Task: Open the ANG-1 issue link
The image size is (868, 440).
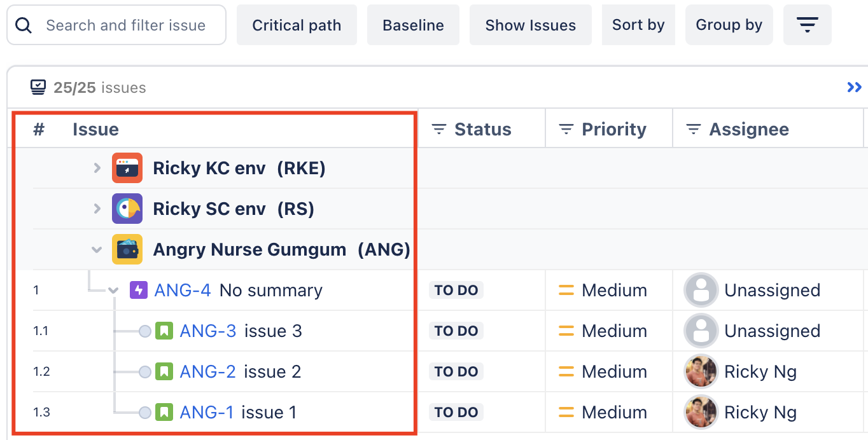Action: pos(207,413)
